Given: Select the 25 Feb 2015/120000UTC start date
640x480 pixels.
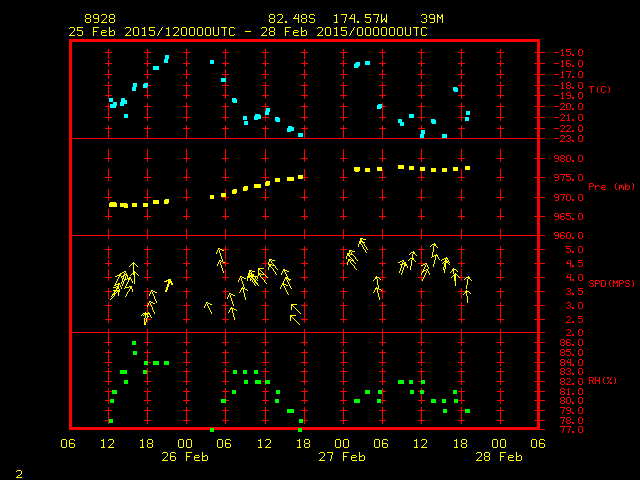Looking at the screenshot, I should [x=152, y=32].
